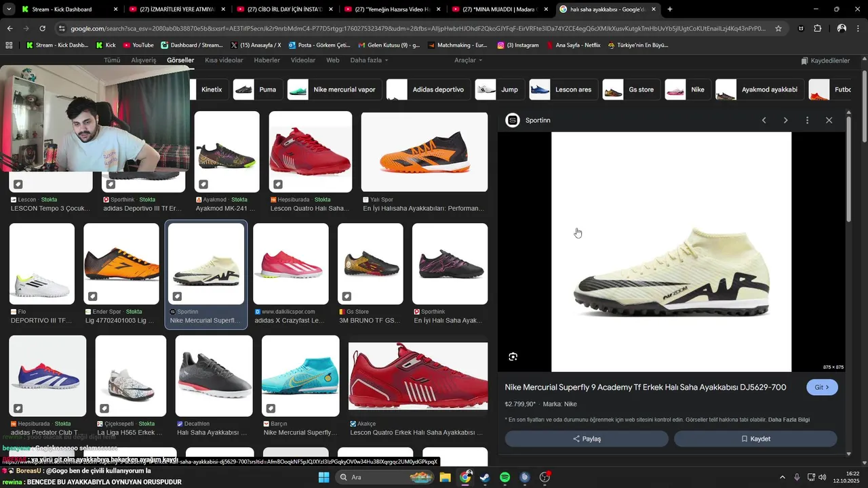Click the large Nike shoe preview image
This screenshot has height=488, width=868.
671,251
